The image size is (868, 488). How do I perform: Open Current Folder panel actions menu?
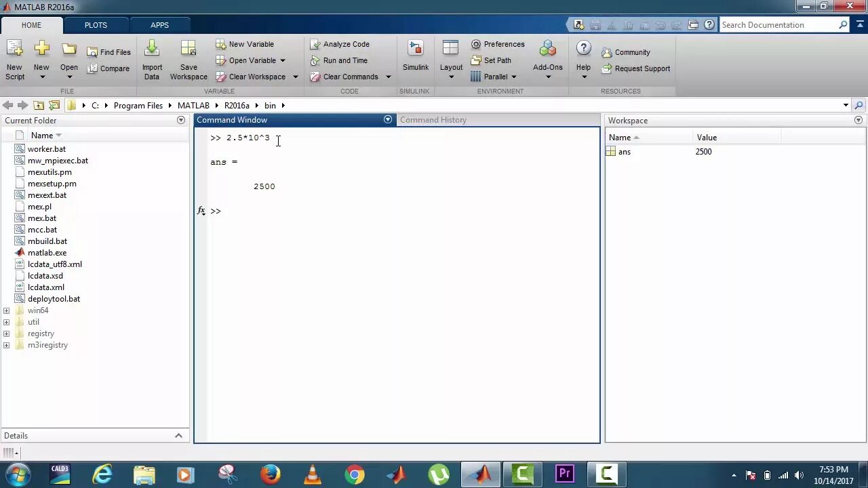(x=181, y=120)
